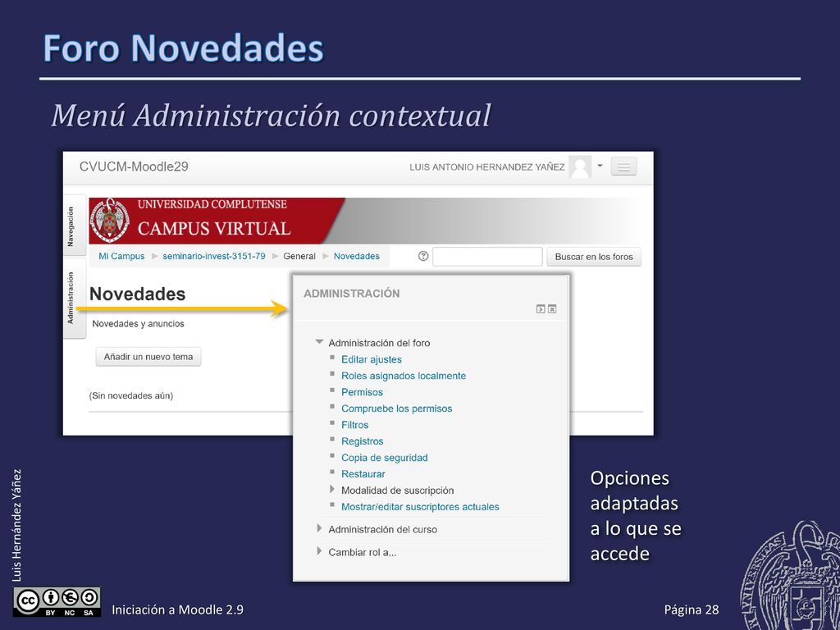
Task: Click Cambiar rol a... label
Action: click(x=362, y=552)
